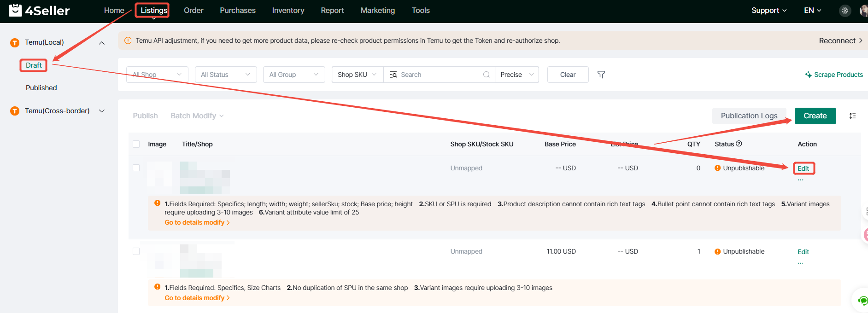Click Scrape Products link
868x313 pixels.
click(834, 75)
